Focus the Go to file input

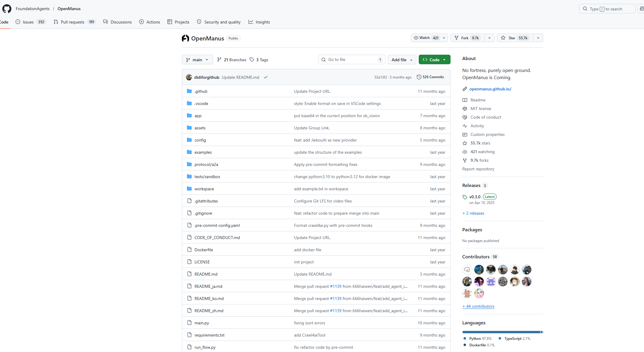[352, 59]
